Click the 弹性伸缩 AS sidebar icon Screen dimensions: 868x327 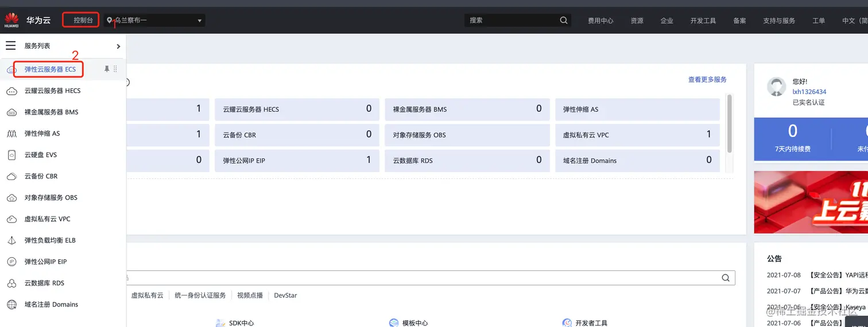[x=11, y=134]
